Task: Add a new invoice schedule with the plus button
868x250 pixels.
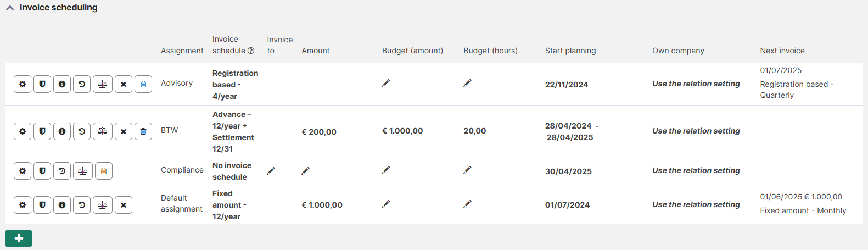Action: 19,238
